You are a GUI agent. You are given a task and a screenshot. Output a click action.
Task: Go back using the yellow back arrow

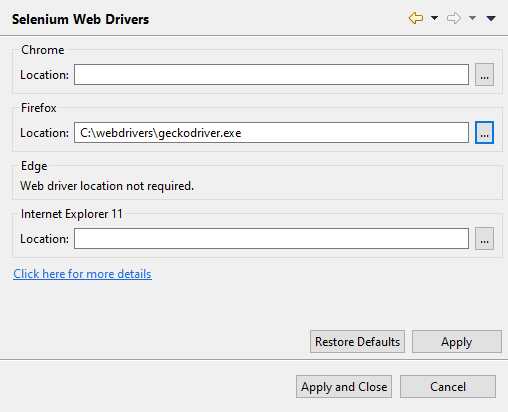point(416,18)
